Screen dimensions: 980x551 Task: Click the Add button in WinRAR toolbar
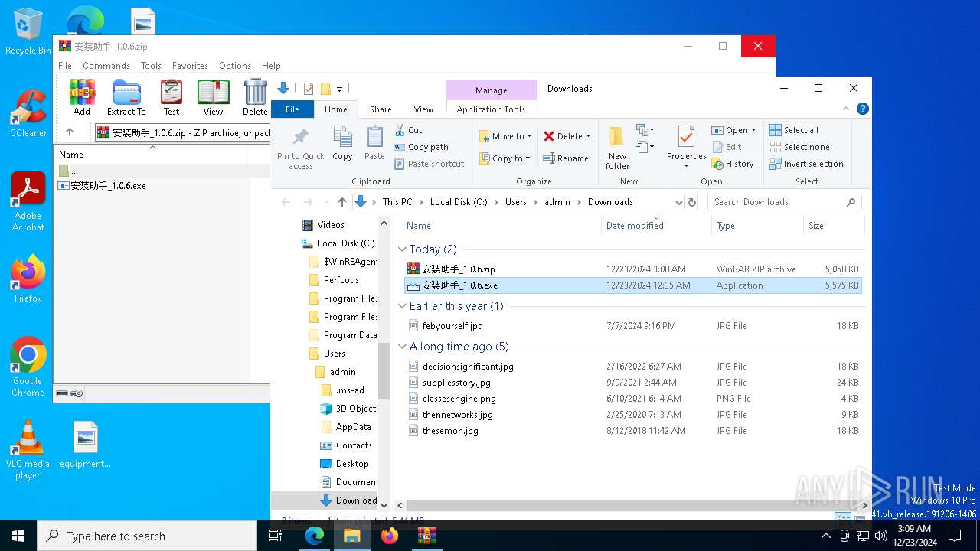[82, 97]
